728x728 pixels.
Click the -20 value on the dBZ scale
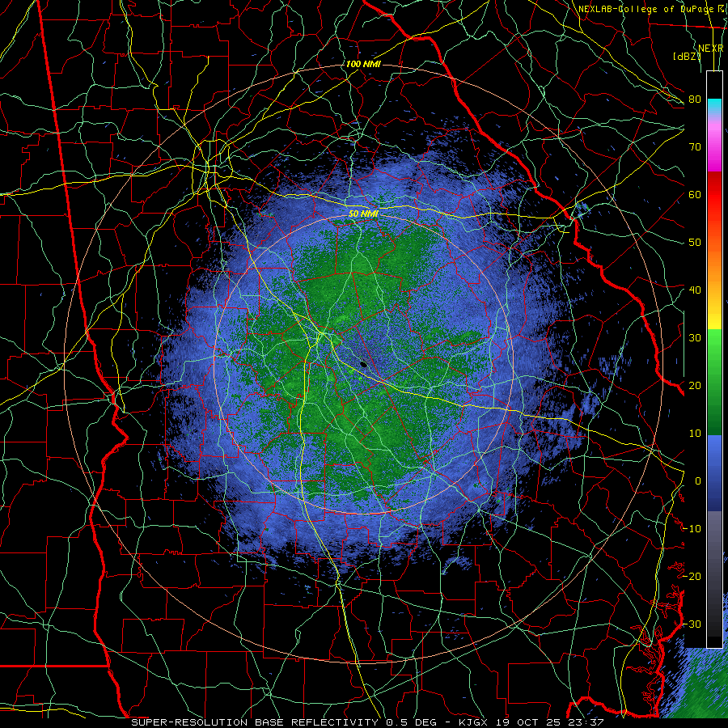click(x=692, y=576)
